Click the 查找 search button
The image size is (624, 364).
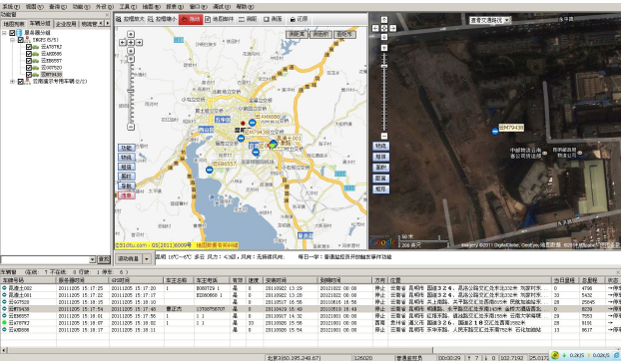(x=104, y=259)
